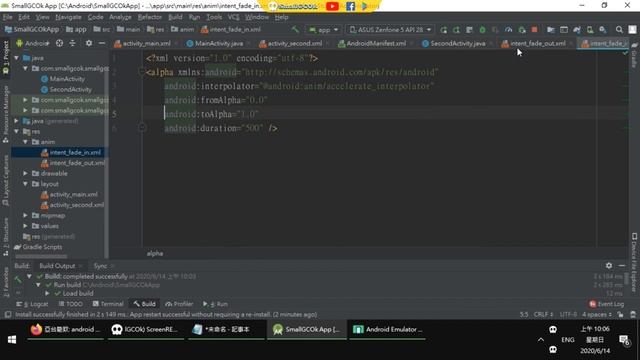Select MainActivity in project tree
The image size is (640, 360).
pyautogui.click(x=63, y=79)
